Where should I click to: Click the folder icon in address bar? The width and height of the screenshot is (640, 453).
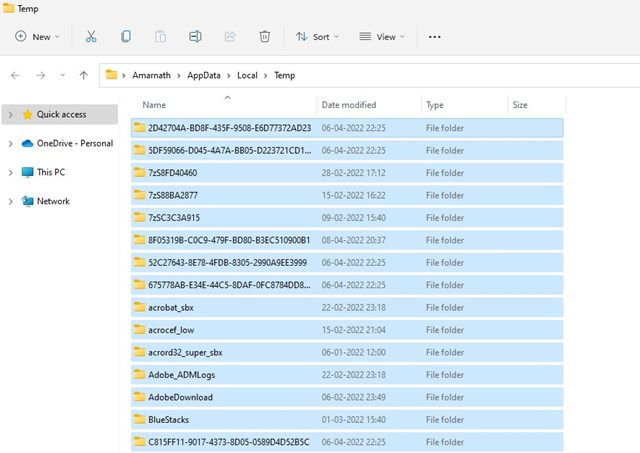(111, 75)
